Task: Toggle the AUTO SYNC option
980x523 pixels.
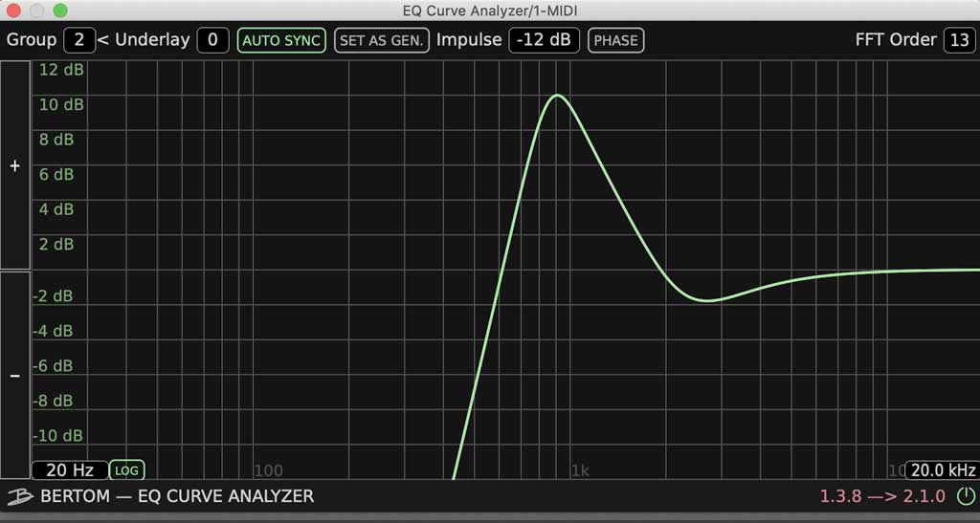Action: (x=282, y=41)
